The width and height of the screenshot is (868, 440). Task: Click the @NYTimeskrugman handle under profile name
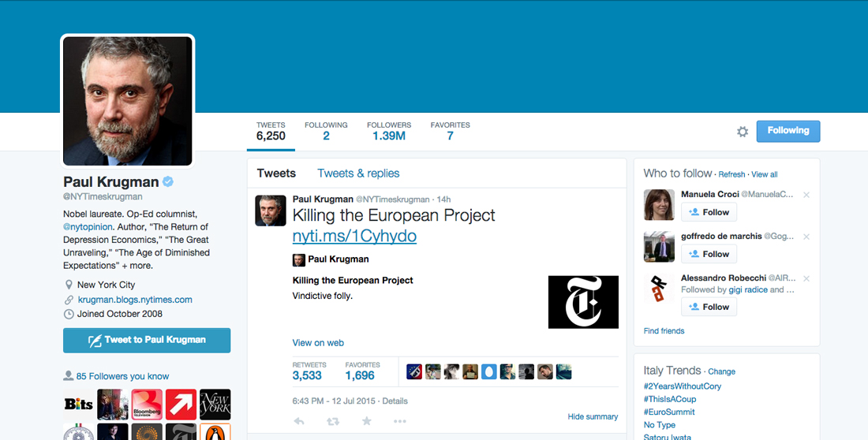pos(103,196)
